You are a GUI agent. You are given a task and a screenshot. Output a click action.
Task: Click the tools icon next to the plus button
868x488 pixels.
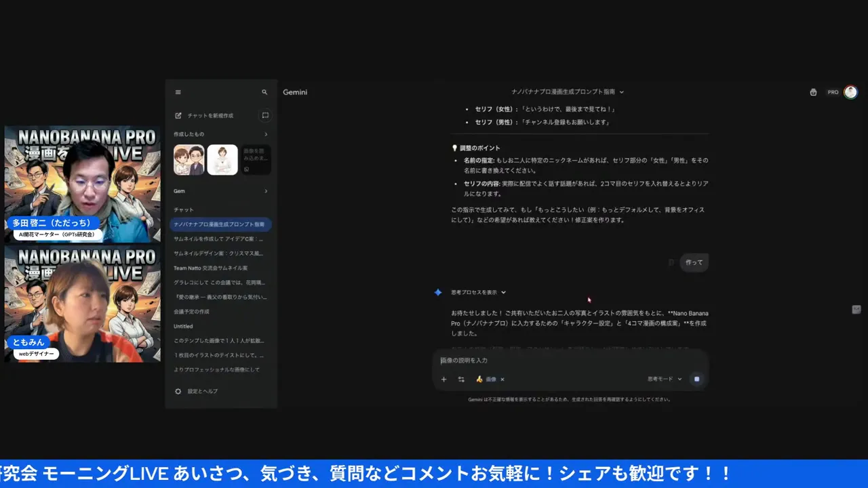point(462,379)
